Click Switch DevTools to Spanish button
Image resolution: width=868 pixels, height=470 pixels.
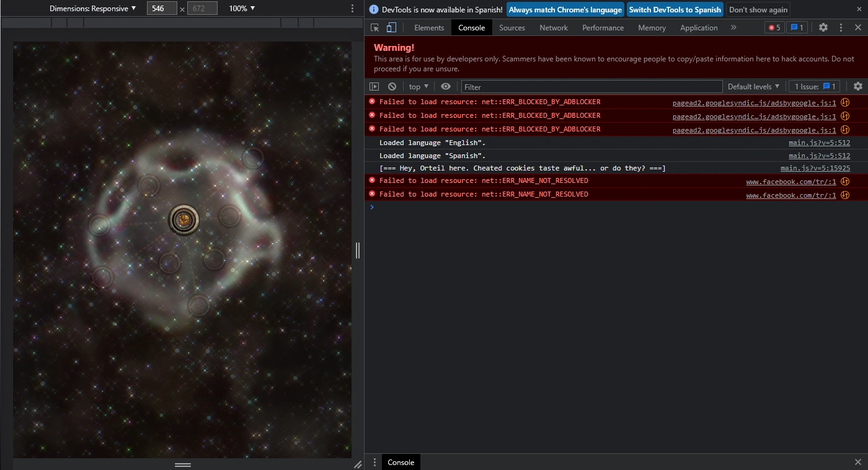675,9
